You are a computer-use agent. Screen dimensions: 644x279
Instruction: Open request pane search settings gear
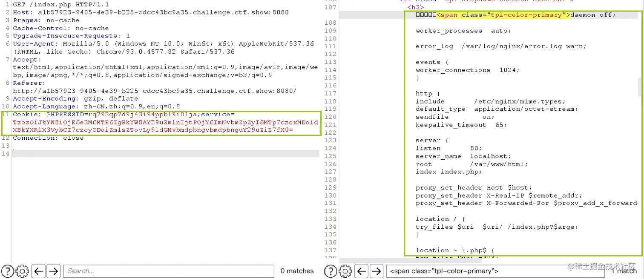click(22, 271)
